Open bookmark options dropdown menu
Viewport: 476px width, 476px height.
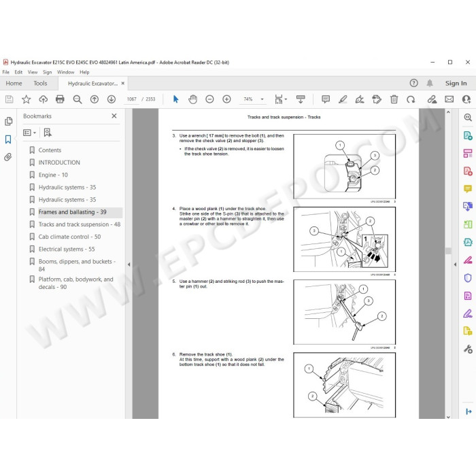click(29, 133)
